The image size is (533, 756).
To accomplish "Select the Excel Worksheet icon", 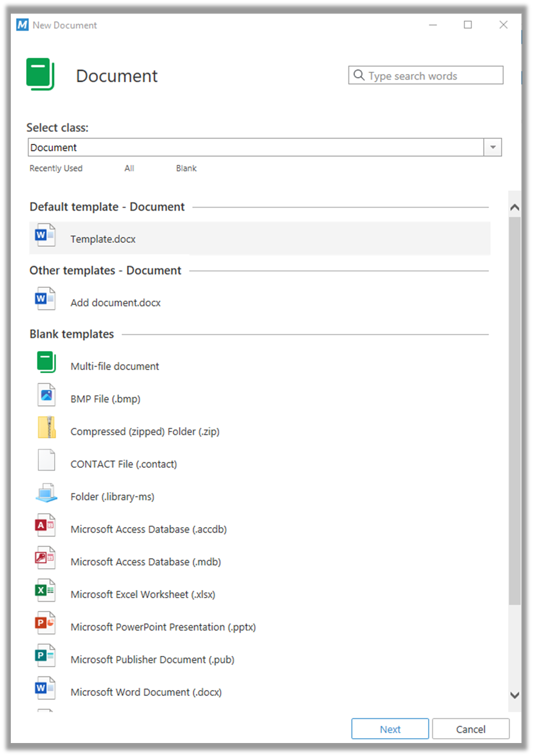I will (x=45, y=591).
